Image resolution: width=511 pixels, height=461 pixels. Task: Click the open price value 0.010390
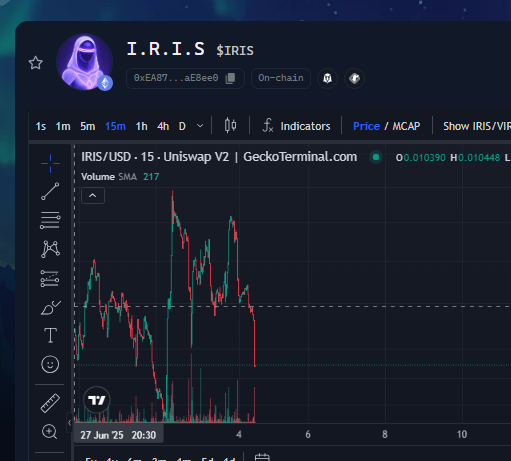[424, 158]
